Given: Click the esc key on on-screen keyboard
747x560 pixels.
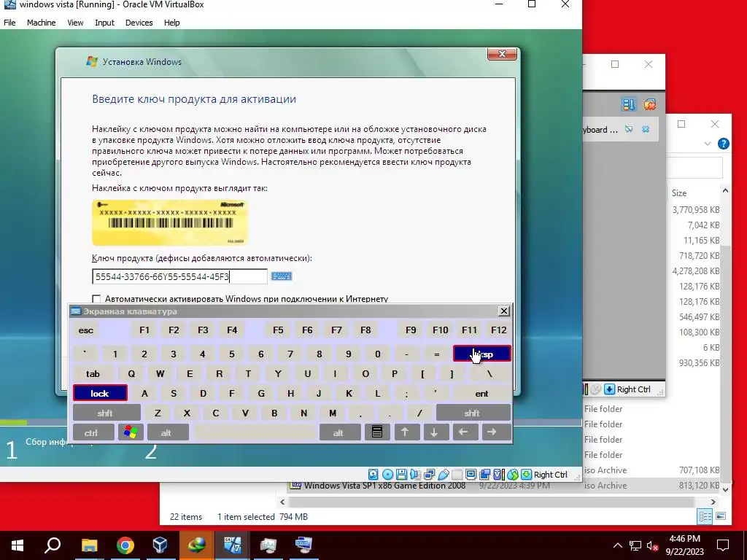Looking at the screenshot, I should tap(86, 330).
